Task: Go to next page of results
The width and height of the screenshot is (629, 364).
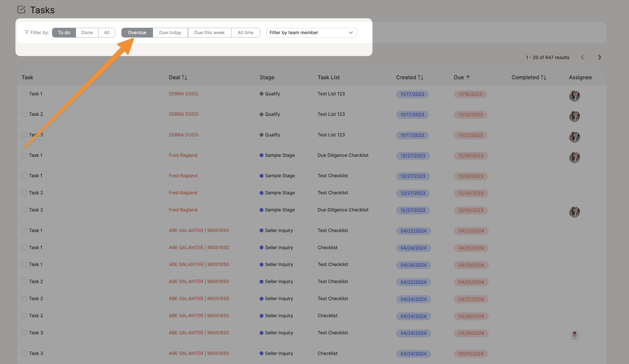Action: (600, 57)
